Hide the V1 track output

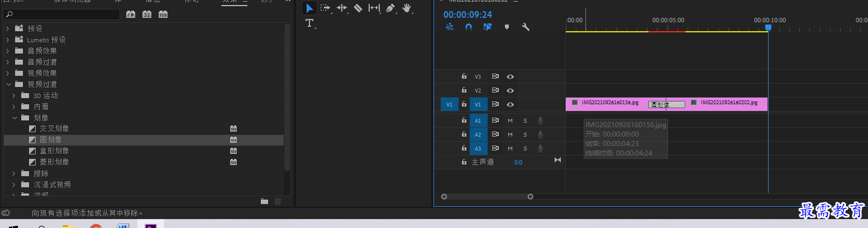(x=510, y=104)
